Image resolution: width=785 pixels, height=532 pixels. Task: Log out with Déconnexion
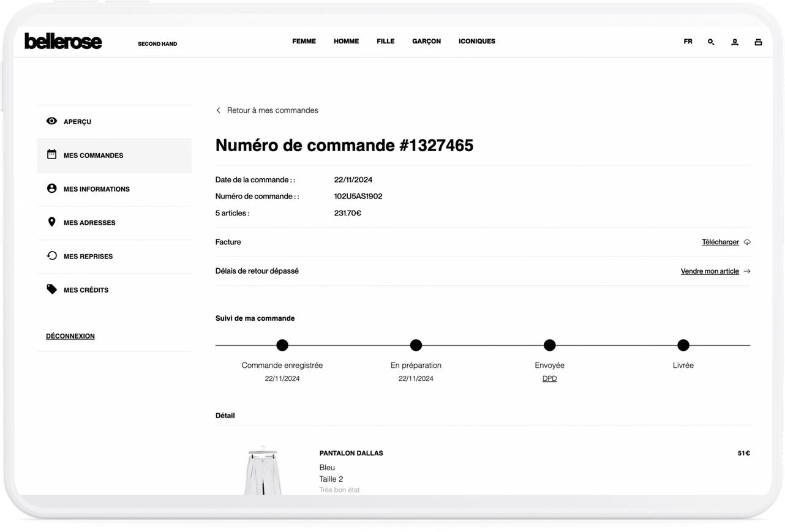coord(70,336)
